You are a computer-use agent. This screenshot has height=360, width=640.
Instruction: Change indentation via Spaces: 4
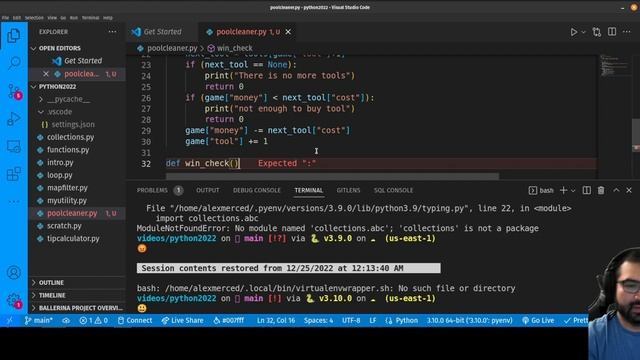(318, 320)
